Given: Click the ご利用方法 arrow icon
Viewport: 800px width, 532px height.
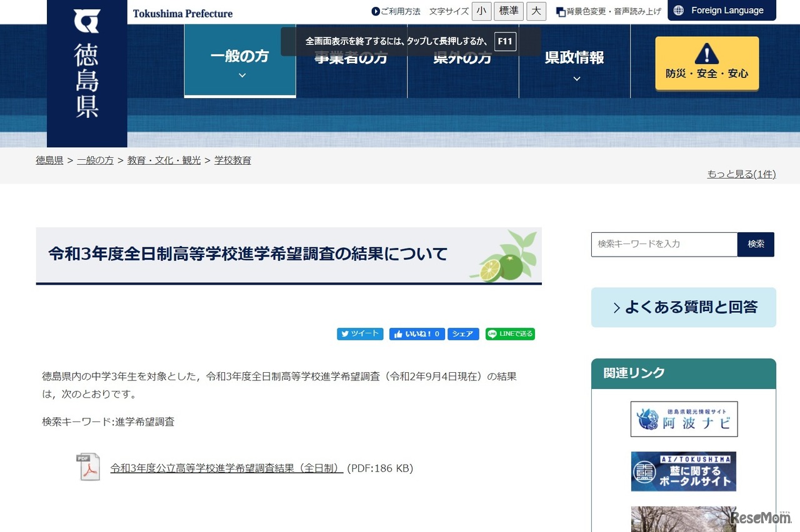Looking at the screenshot, I should pos(375,11).
